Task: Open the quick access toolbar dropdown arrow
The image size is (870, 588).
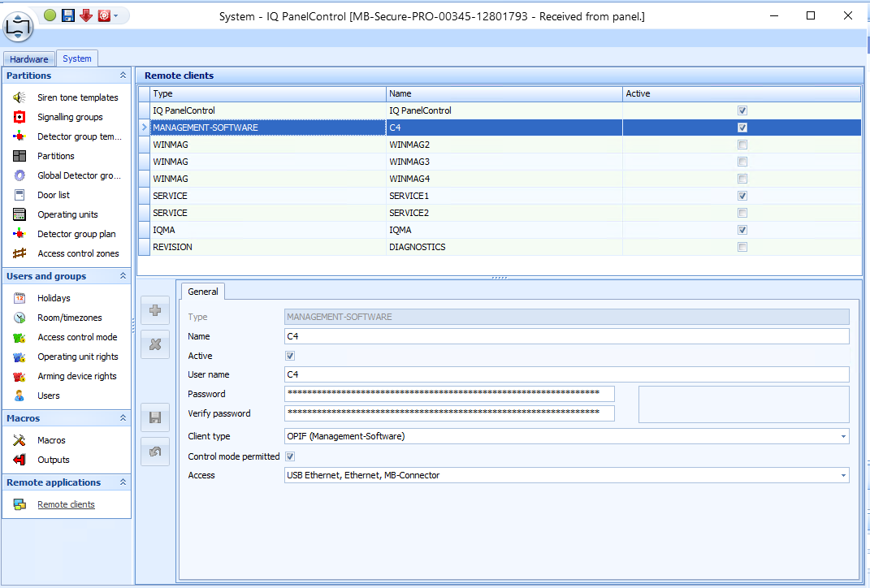Action: point(116,16)
